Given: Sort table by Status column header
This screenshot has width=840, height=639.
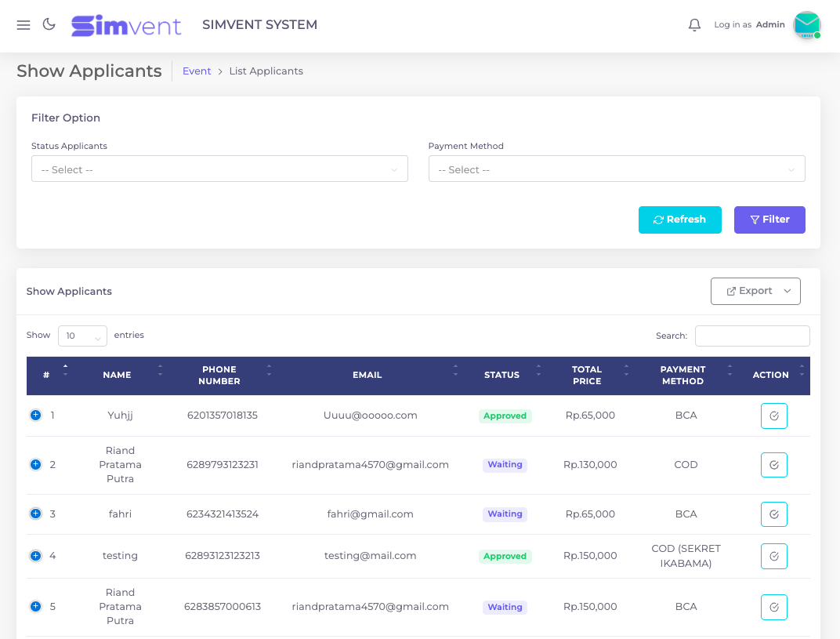Looking at the screenshot, I should point(501,376).
